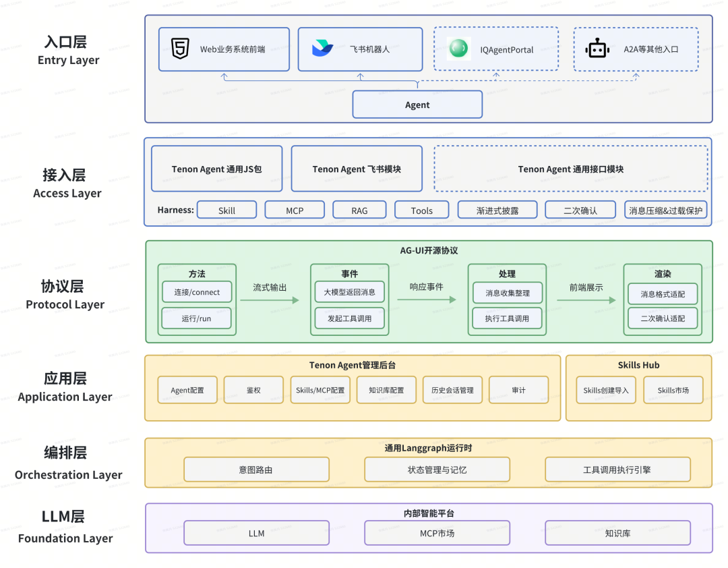Select the 意图路由 box

[256, 470]
